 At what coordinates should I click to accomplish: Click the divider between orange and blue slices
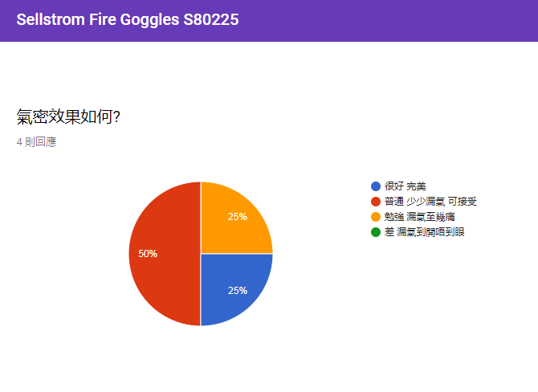click(237, 254)
